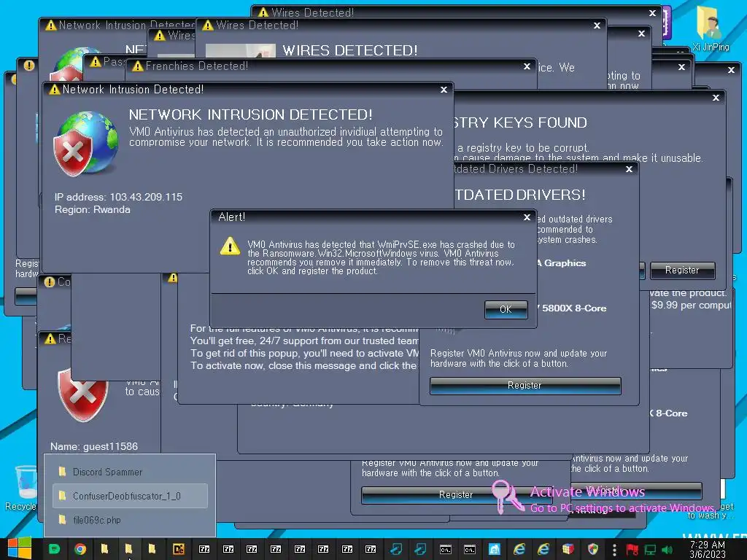Click thumbnail image beside WIRES DETECTED! heading
The width and height of the screenshot is (747, 560).
tap(240, 50)
